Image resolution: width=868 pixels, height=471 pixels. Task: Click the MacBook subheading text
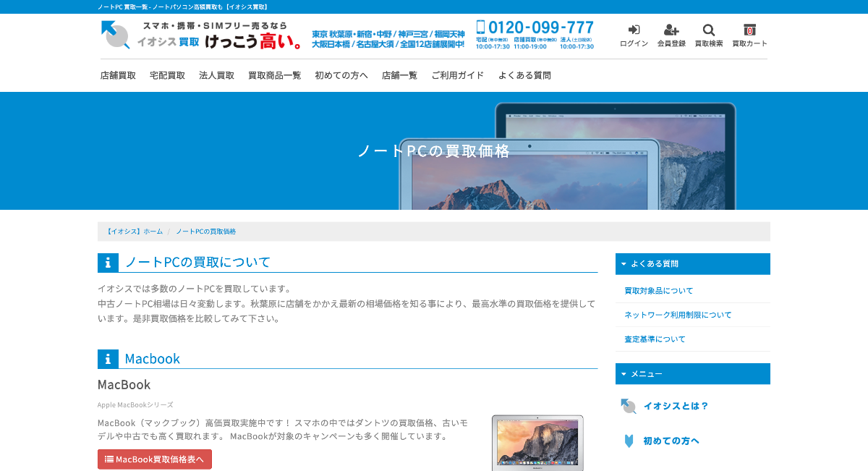click(124, 384)
